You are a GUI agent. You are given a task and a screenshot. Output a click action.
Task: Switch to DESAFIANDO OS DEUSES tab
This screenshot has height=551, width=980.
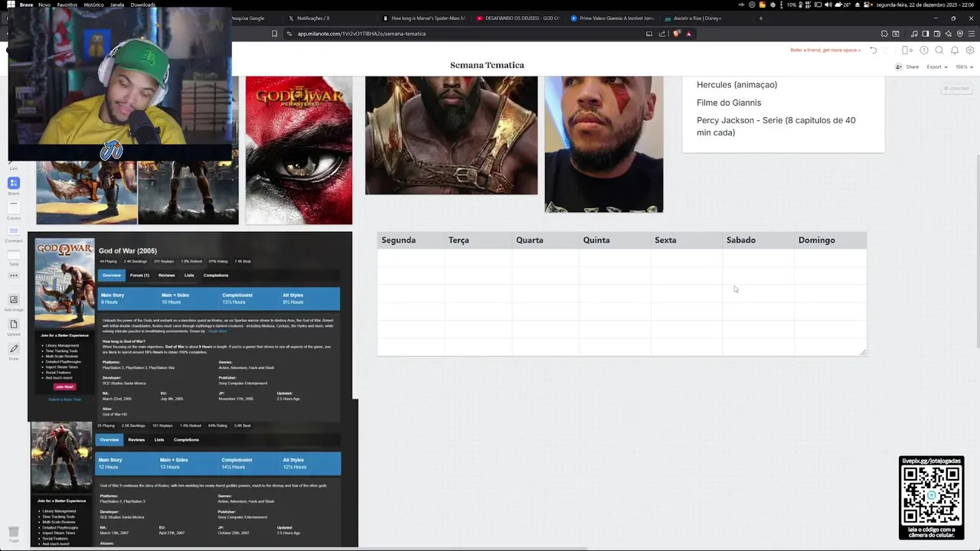click(517, 18)
